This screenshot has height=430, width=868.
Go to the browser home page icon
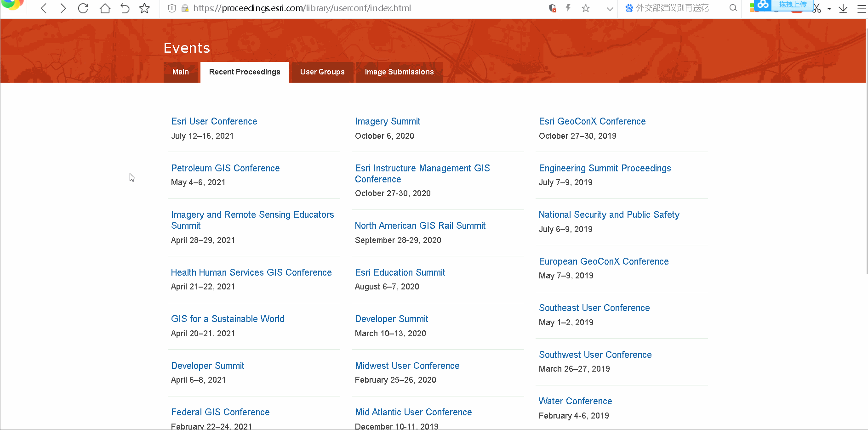coord(105,8)
